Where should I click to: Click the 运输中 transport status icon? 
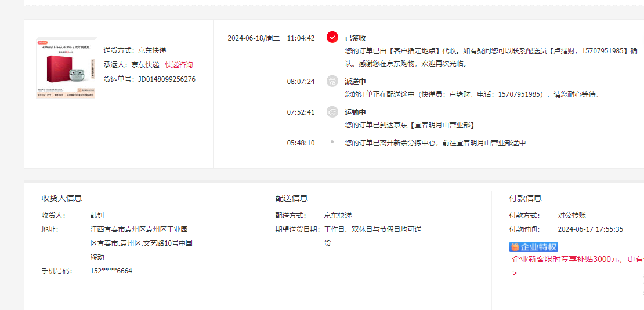tap(332, 112)
